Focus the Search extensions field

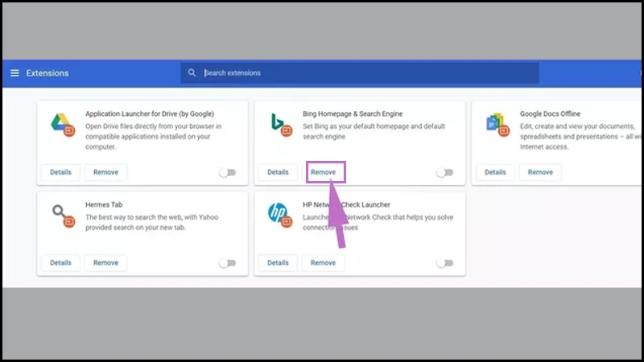[x=360, y=72]
